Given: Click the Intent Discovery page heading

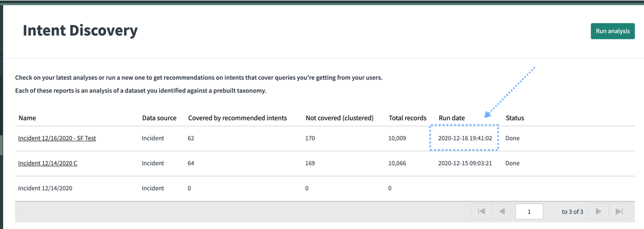Looking at the screenshot, I should pyautogui.click(x=80, y=31).
